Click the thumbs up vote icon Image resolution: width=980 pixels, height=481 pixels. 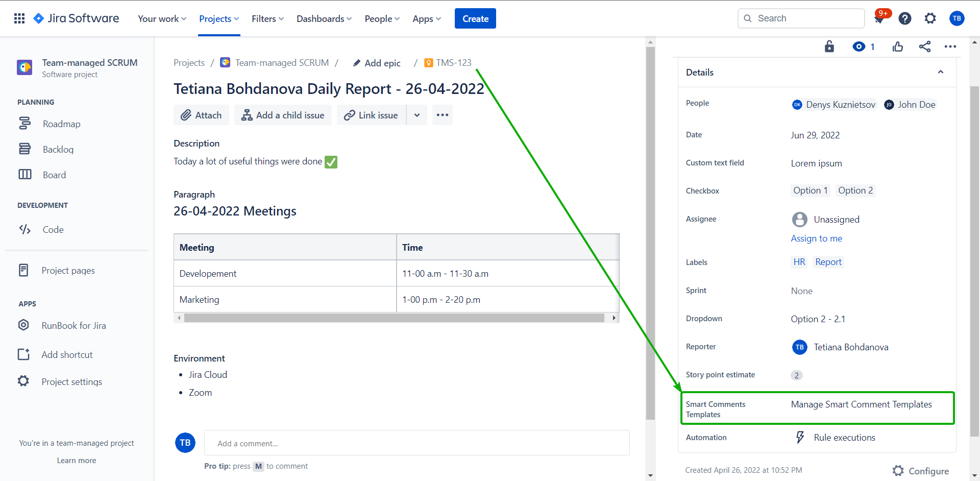(x=898, y=47)
